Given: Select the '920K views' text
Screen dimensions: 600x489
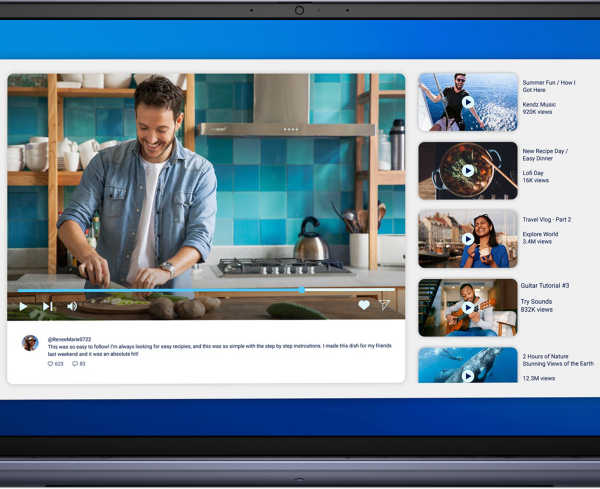Looking at the screenshot, I should pos(537,112).
